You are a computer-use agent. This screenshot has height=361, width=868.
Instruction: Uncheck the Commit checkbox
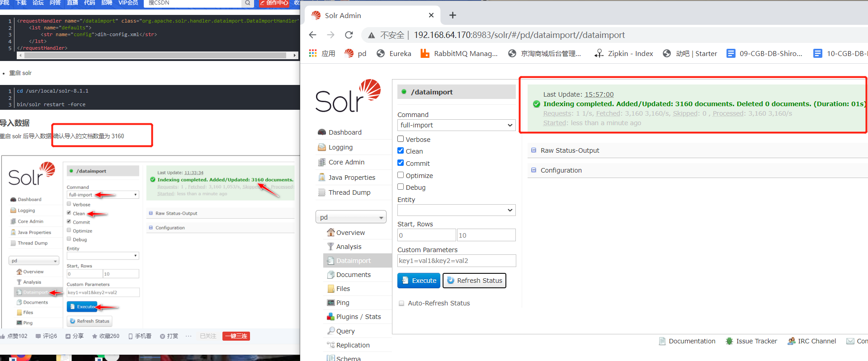coord(401,163)
